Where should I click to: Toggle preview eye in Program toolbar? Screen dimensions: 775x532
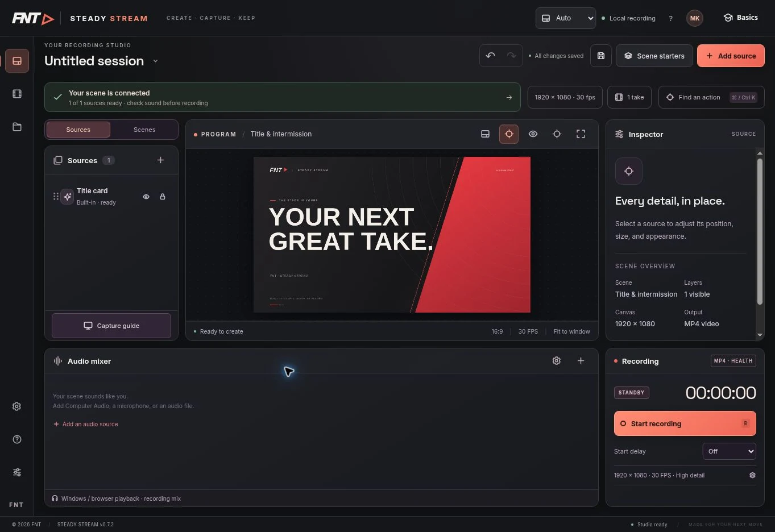click(533, 134)
